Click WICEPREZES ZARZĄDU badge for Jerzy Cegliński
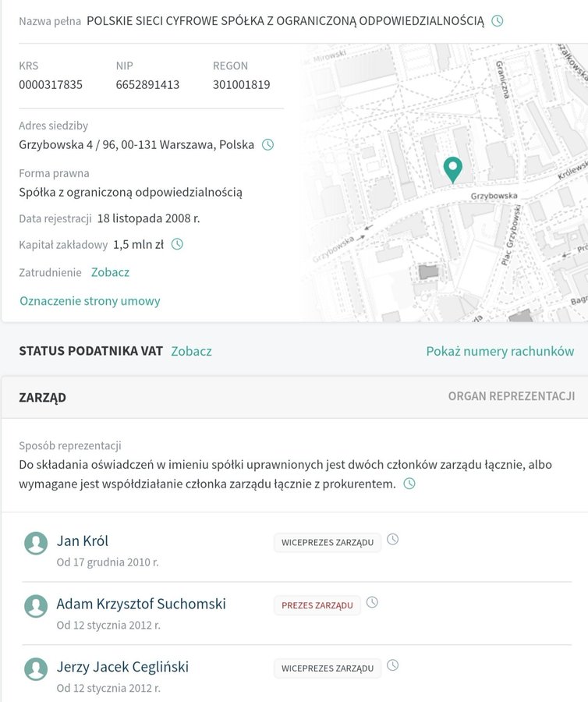This screenshot has width=588, height=702. pos(327,668)
